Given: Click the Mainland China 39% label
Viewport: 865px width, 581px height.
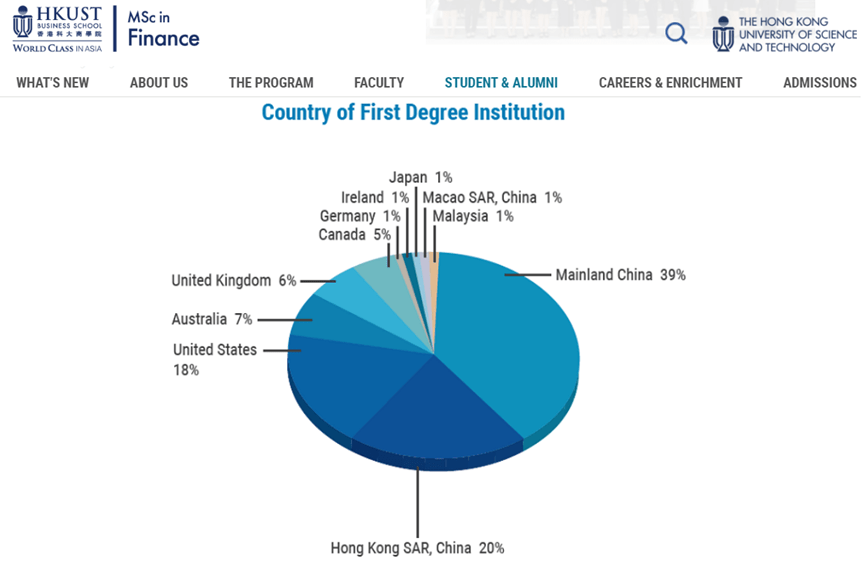Looking at the screenshot, I should coord(620,275).
